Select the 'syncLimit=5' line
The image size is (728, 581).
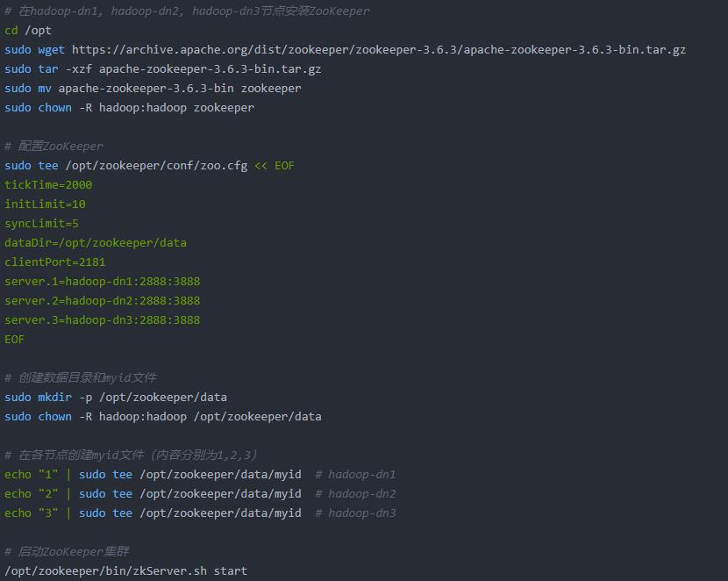[x=41, y=224]
